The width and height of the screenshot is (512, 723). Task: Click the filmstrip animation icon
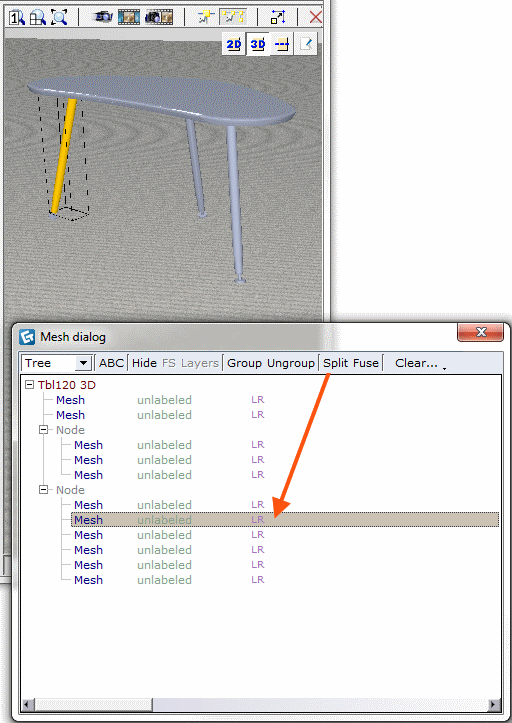click(129, 18)
